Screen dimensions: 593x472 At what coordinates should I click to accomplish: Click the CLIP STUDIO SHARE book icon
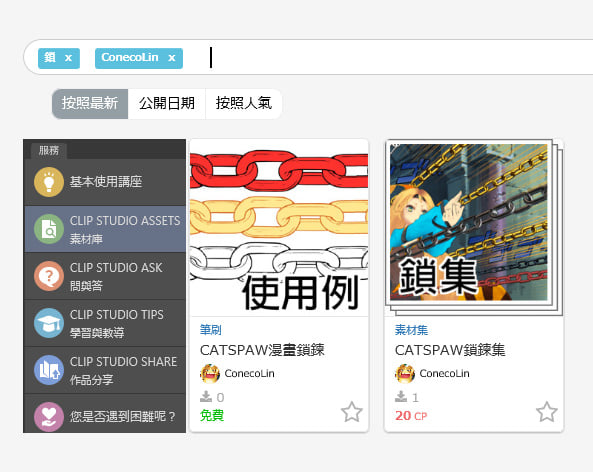point(49,370)
